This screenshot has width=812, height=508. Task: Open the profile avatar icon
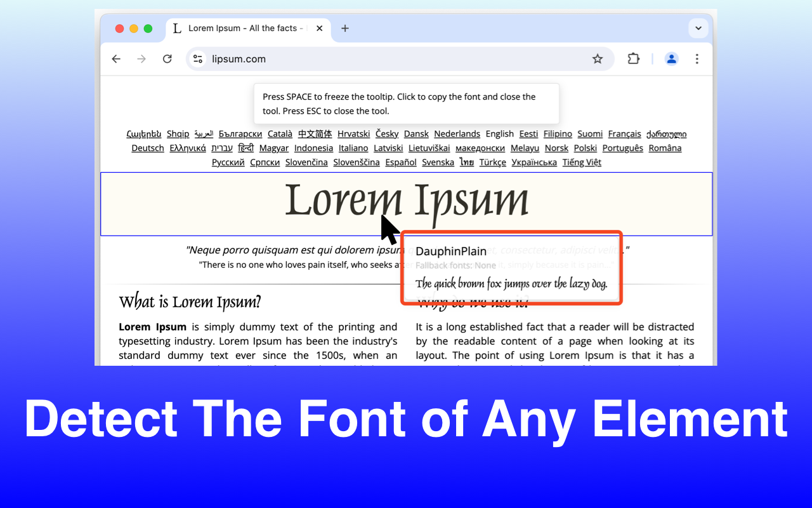[671, 59]
